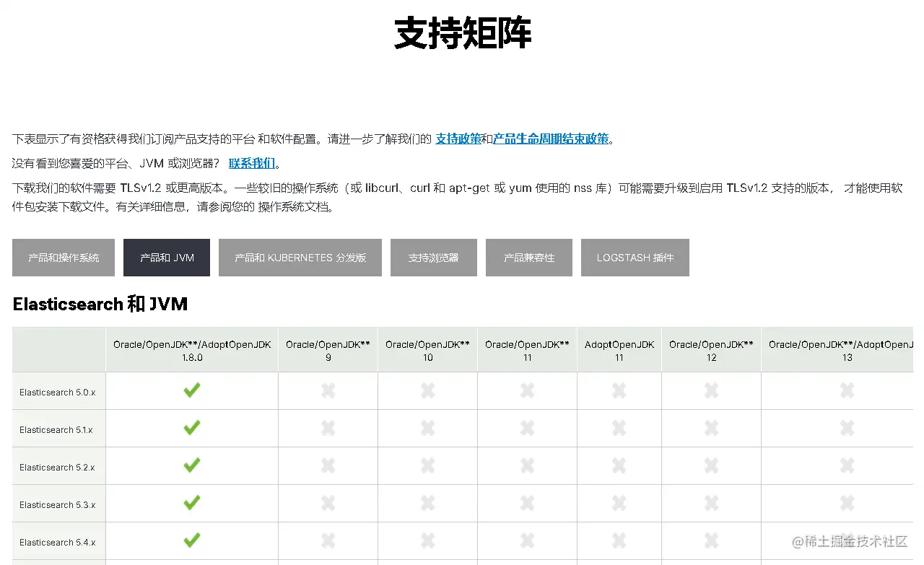Image resolution: width=924 pixels, height=565 pixels.
Task: Click the 支持矩阵 page title
Action: pos(463,33)
